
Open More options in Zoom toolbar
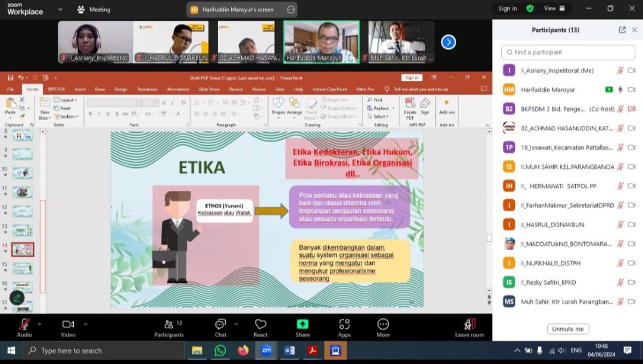pyautogui.click(x=383, y=328)
